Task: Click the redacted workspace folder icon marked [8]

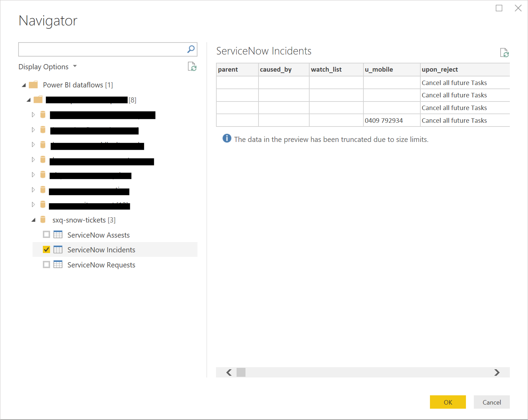Action: (38, 99)
